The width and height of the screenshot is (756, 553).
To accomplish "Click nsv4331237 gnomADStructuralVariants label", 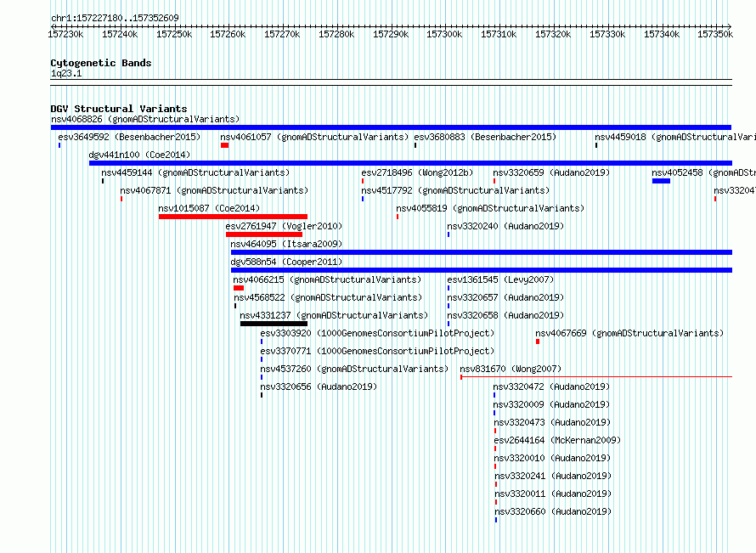I will pyautogui.click(x=334, y=315).
